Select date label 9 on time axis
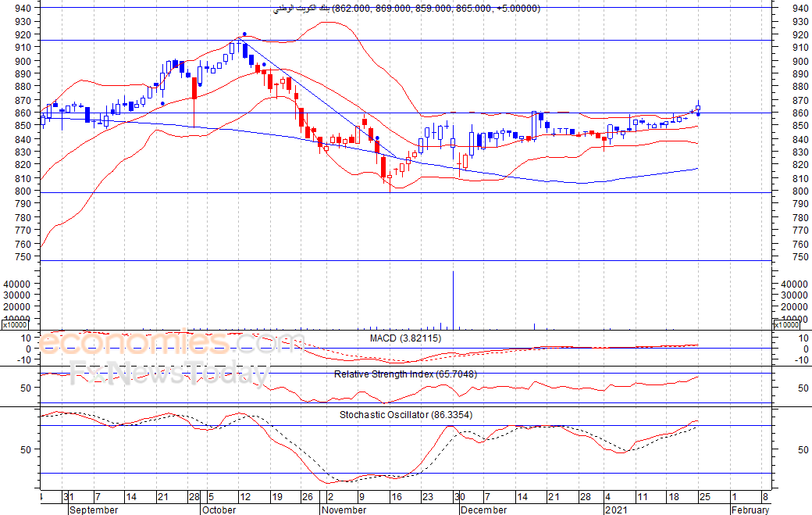 coord(361,497)
